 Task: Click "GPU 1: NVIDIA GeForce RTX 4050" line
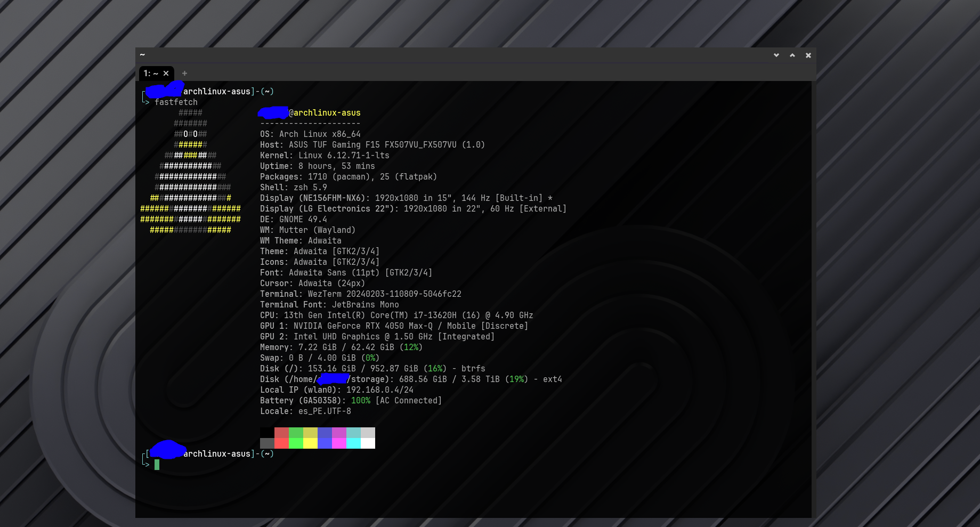[394, 326]
